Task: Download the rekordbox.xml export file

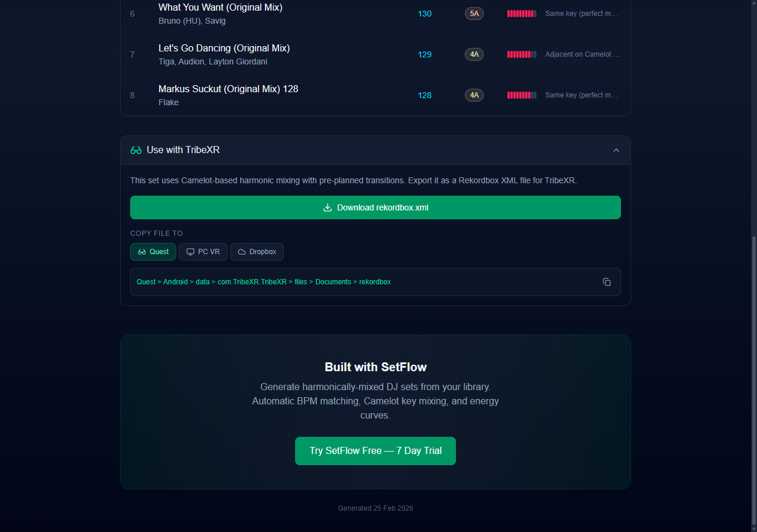Action: [x=376, y=207]
